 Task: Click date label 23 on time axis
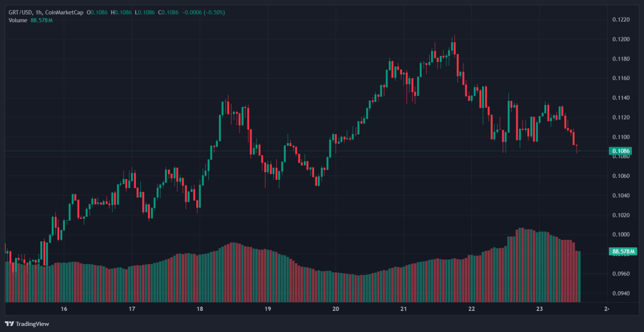(x=539, y=309)
